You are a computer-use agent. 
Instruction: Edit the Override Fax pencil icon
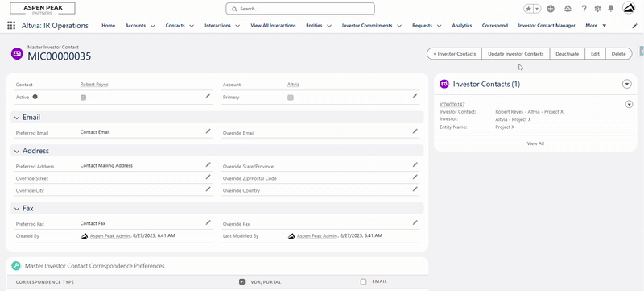[415, 222]
